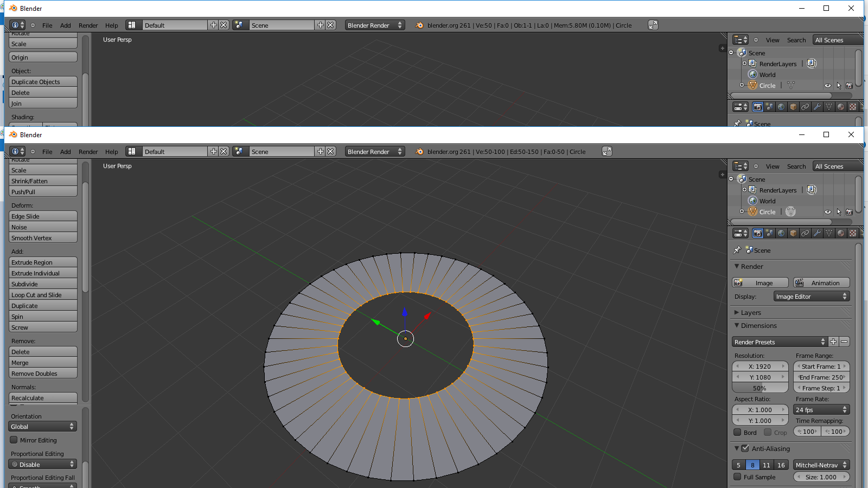868x488 pixels.
Task: Open Texture checker tab in background window
Action: 853,107
